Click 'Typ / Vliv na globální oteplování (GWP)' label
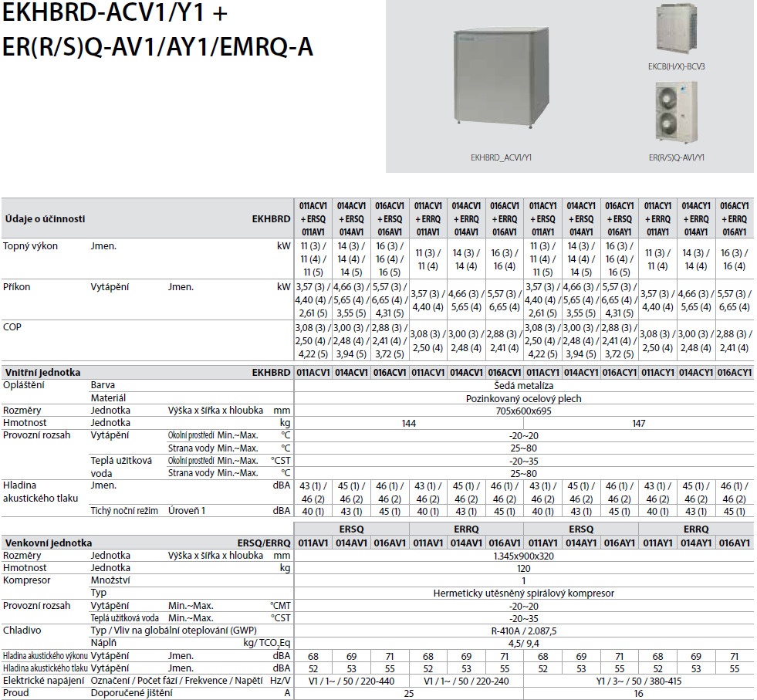The width and height of the screenshot is (757, 700). click(174, 631)
